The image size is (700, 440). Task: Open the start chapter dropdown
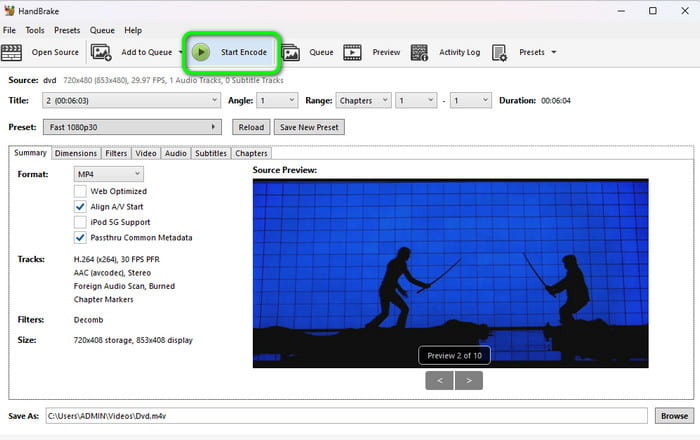(416, 100)
